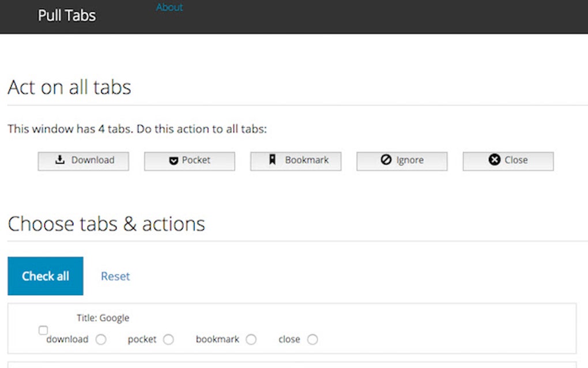
Task: Click the Download label on all-tabs button
Action: pos(93,160)
